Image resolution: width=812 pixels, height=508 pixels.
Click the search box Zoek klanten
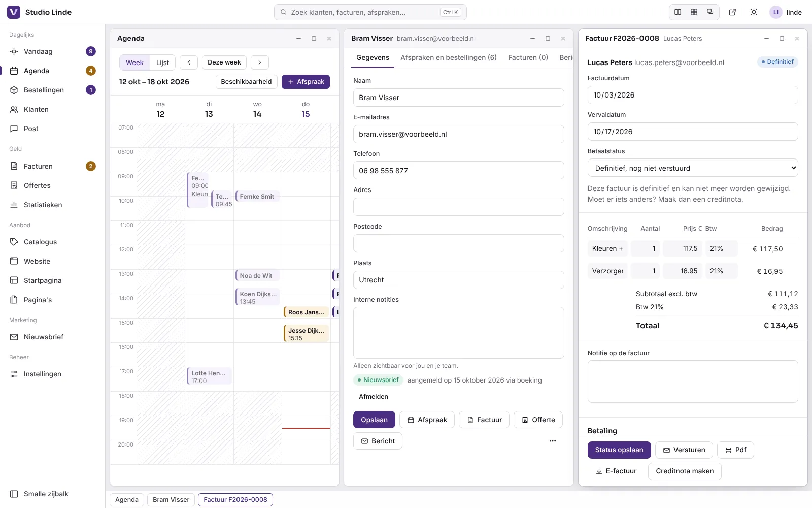click(370, 12)
